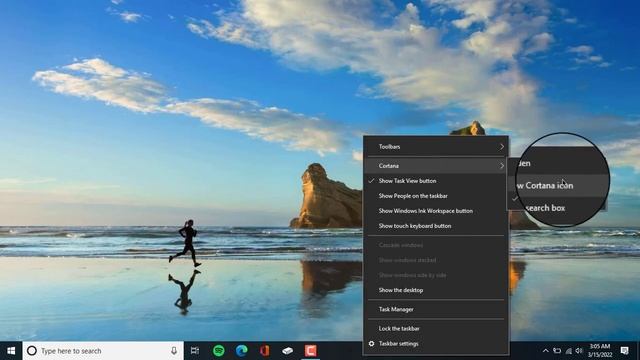Open Task Manager from the context menu
The height and width of the screenshot is (360, 640).
tap(436, 309)
